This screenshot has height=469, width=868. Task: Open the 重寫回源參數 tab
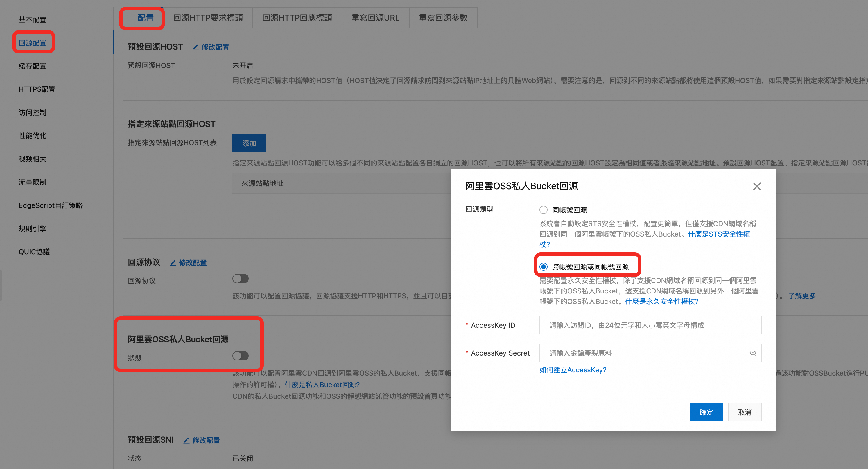pos(443,18)
